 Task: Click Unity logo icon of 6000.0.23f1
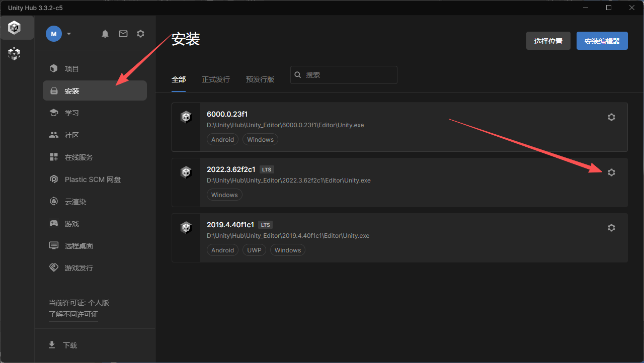[x=186, y=117]
